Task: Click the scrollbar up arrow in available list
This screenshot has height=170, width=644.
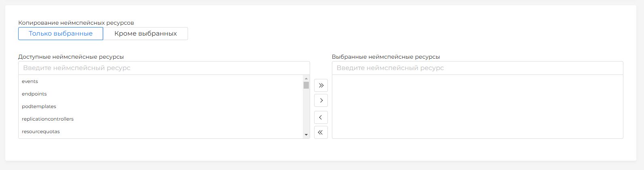Action: click(306, 79)
